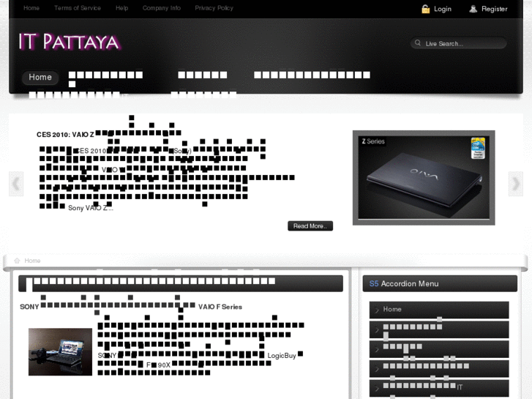Show next slide with right arrow
The height and width of the screenshot is (399, 532).
[516, 184]
